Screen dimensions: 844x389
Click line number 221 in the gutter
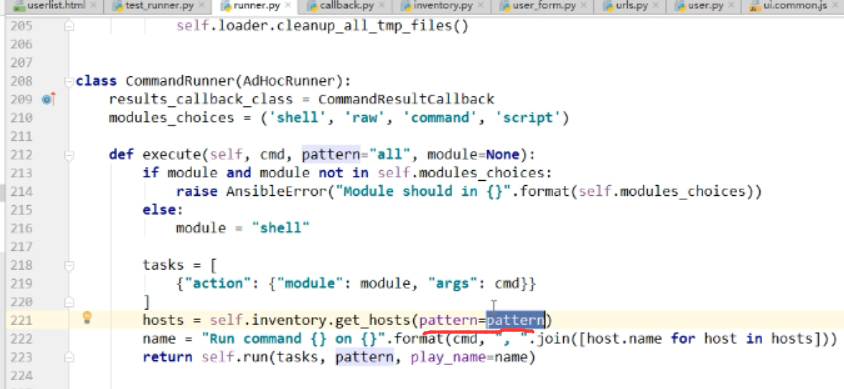22,320
